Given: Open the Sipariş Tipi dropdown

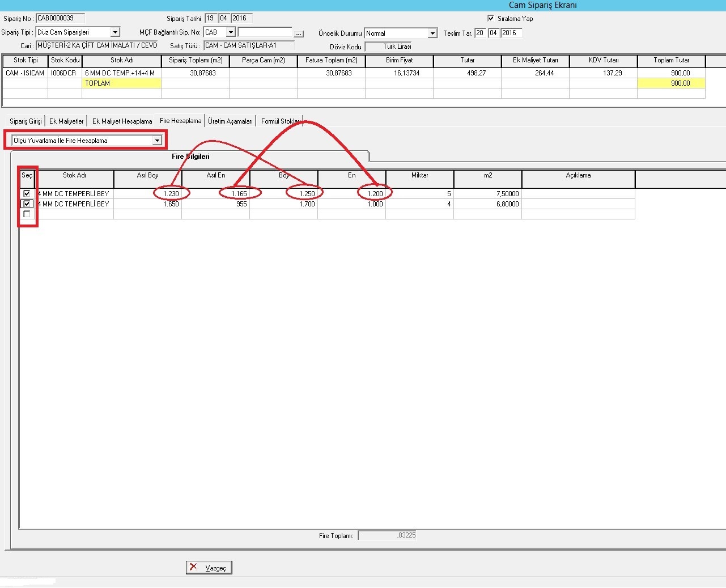Looking at the screenshot, I should coord(115,32).
